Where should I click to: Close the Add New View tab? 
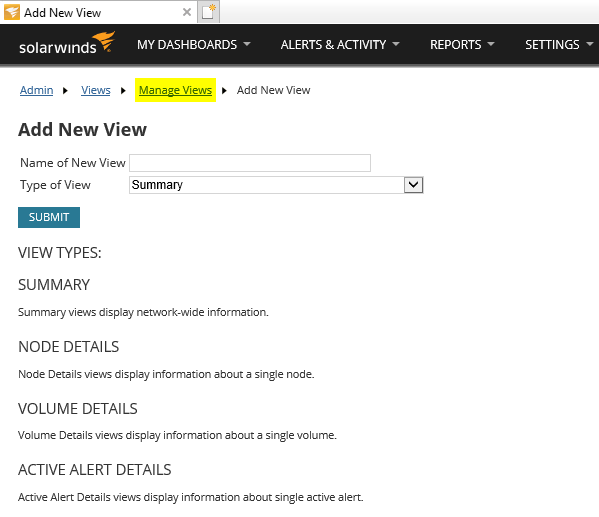tap(187, 12)
